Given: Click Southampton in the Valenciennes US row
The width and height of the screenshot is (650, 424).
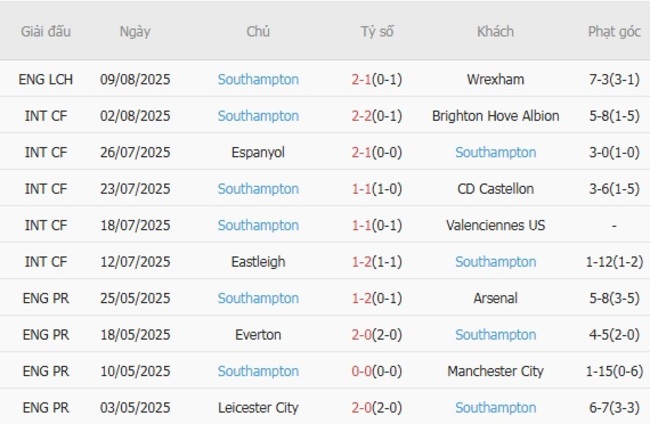Looking at the screenshot, I should [x=258, y=225].
